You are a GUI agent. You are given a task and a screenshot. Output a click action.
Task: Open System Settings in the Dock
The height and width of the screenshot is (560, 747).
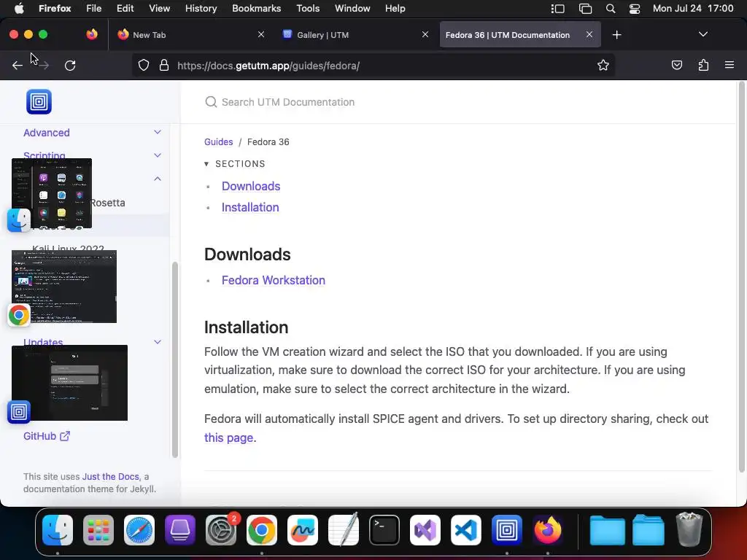pyautogui.click(x=220, y=530)
